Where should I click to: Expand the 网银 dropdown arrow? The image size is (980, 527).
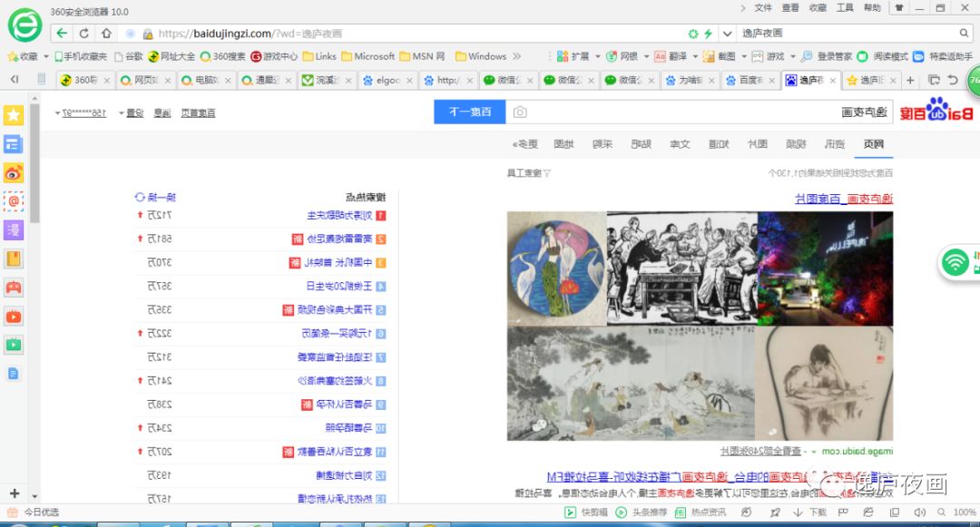[x=646, y=56]
